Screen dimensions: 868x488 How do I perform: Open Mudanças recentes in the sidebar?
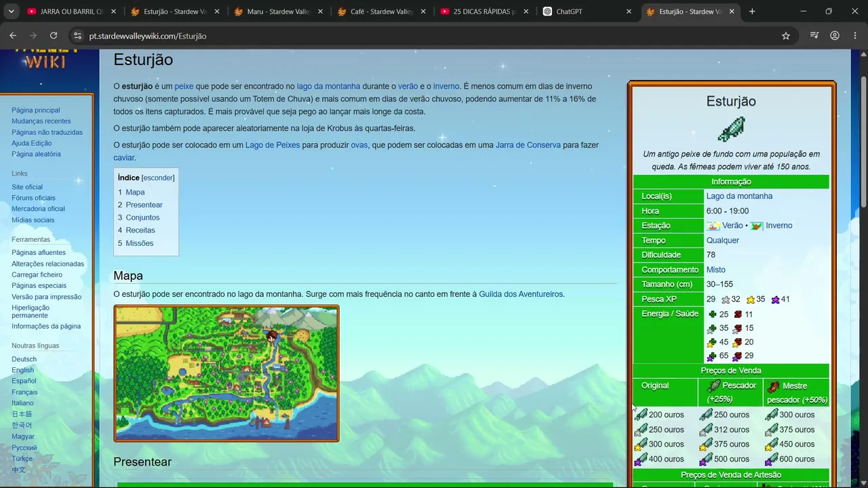click(x=41, y=121)
